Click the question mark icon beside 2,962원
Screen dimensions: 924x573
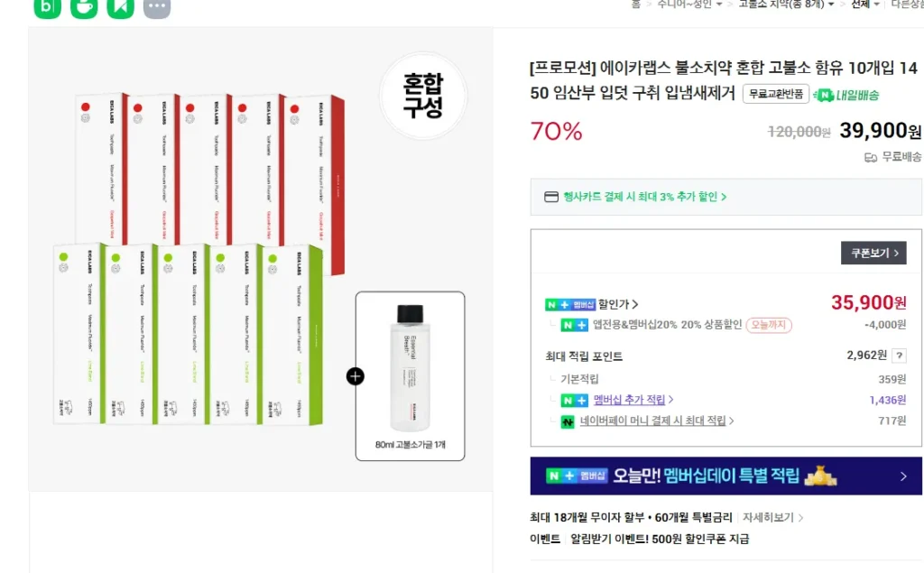899,356
